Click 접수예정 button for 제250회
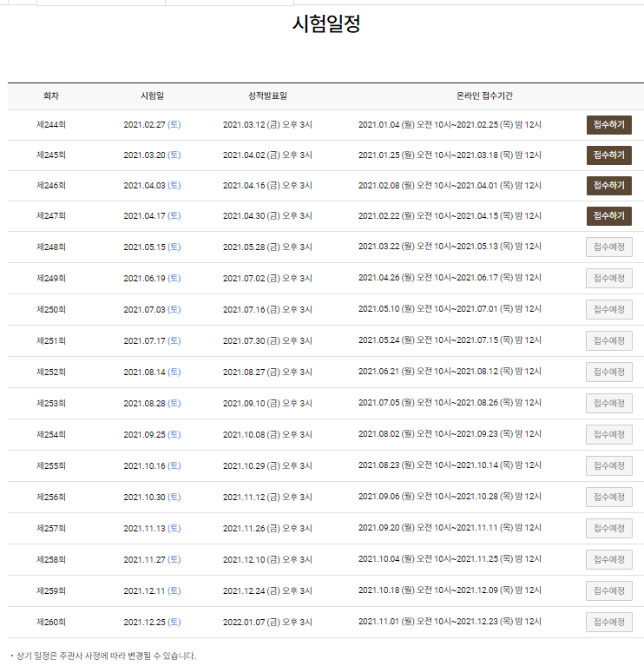 click(608, 309)
